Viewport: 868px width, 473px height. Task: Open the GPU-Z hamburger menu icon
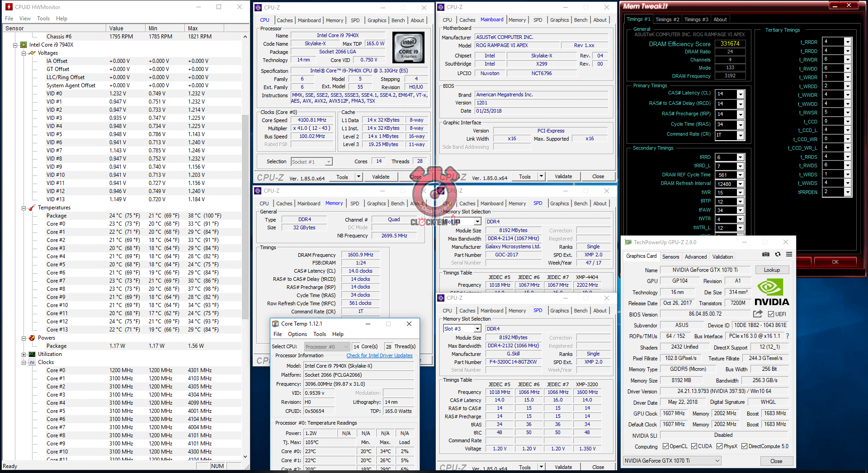tap(789, 255)
